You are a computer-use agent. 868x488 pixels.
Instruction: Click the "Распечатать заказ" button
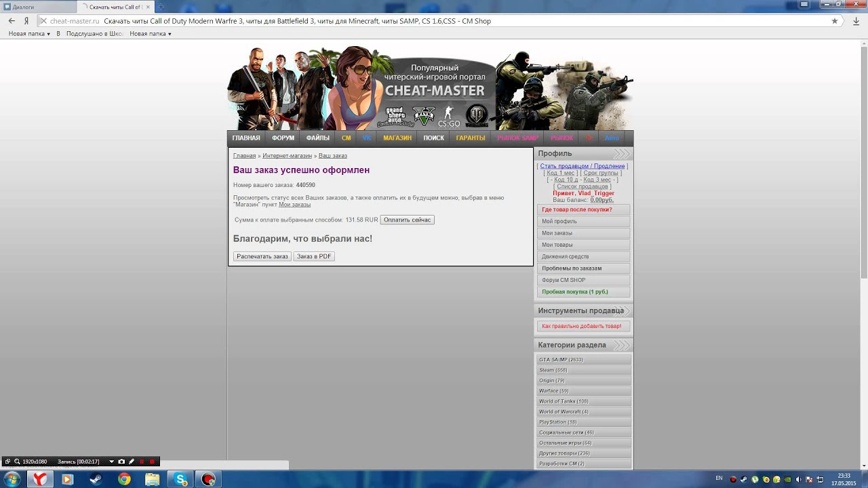pyautogui.click(x=262, y=256)
